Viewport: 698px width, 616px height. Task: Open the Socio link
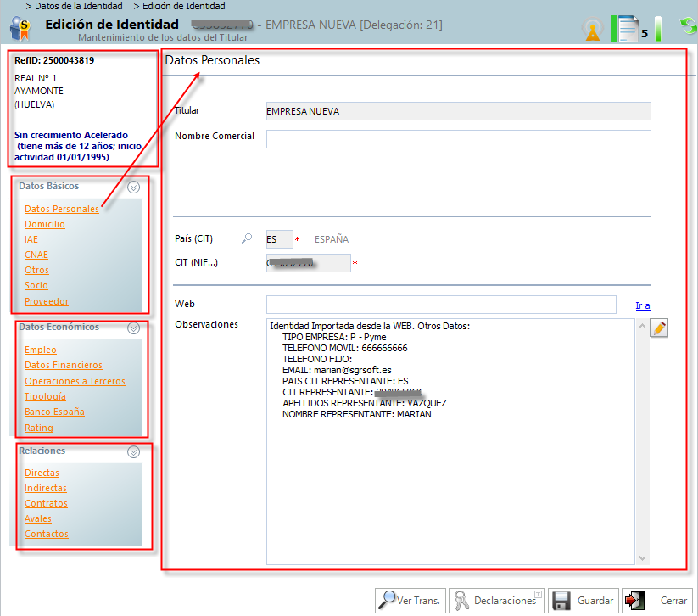pyautogui.click(x=36, y=285)
